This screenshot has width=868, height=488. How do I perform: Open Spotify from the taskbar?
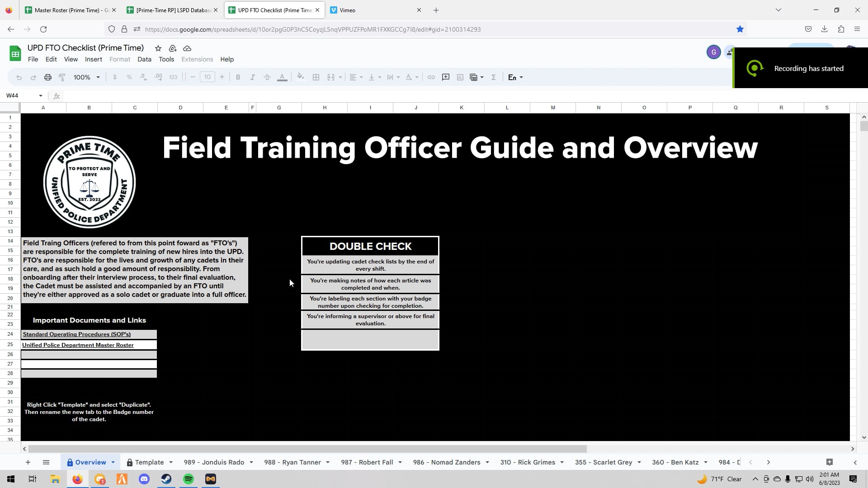(x=188, y=479)
